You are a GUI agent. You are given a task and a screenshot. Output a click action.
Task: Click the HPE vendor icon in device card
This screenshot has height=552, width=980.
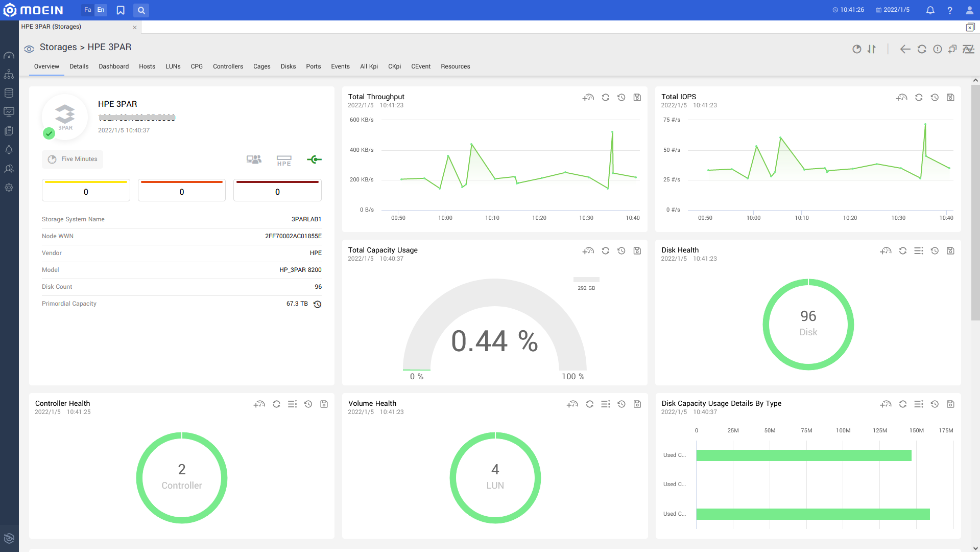click(284, 160)
